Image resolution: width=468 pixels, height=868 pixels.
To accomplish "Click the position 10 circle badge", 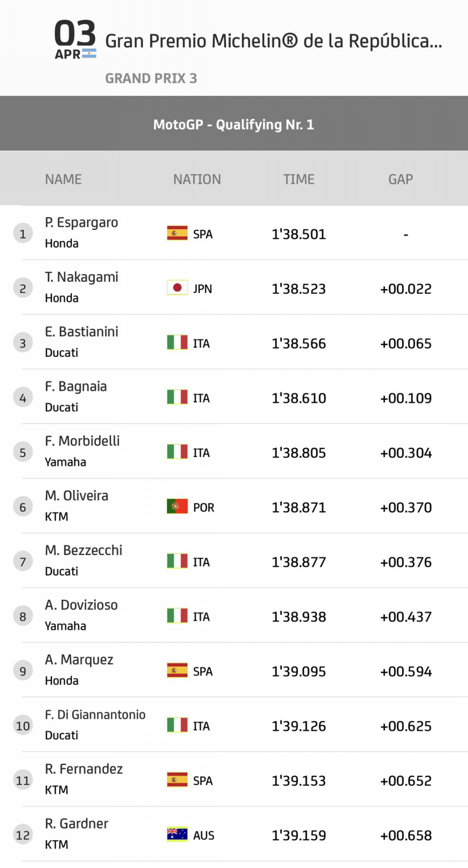I will [x=22, y=726].
